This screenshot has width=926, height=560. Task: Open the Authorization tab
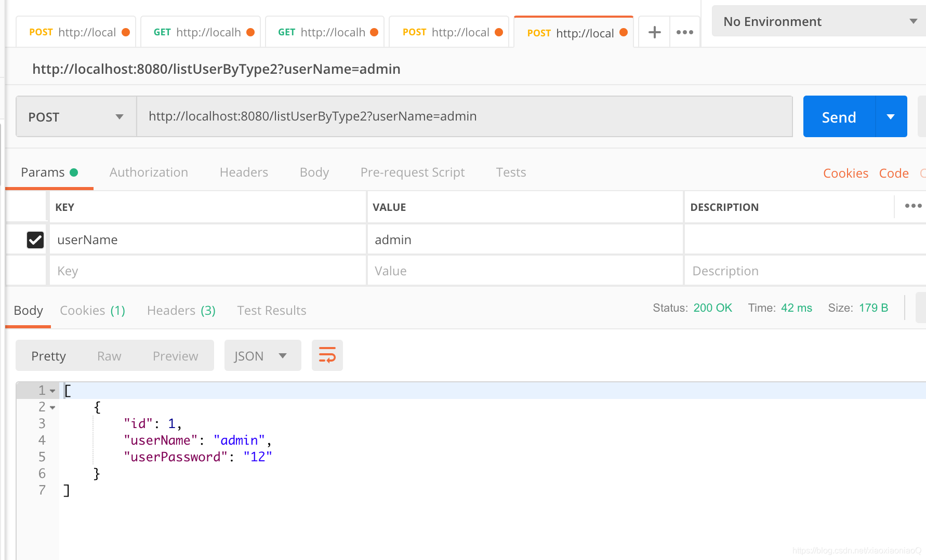149,172
